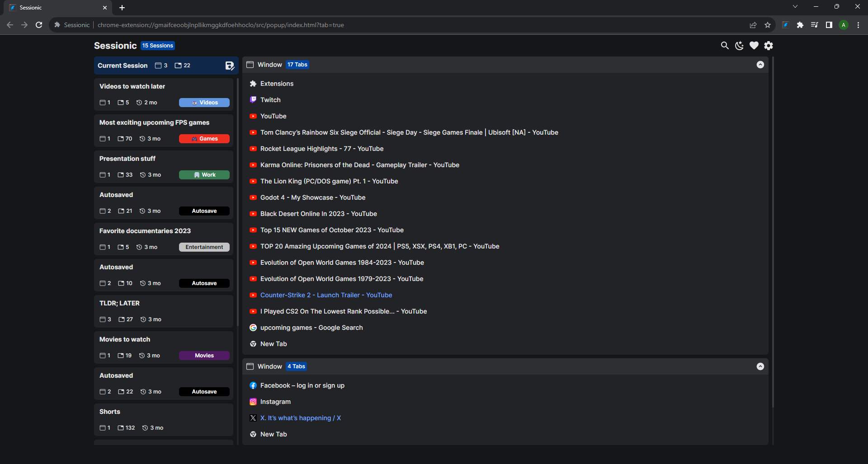Click the Sessionic title logo
Screen dimensions: 868x464
pyautogui.click(x=115, y=46)
